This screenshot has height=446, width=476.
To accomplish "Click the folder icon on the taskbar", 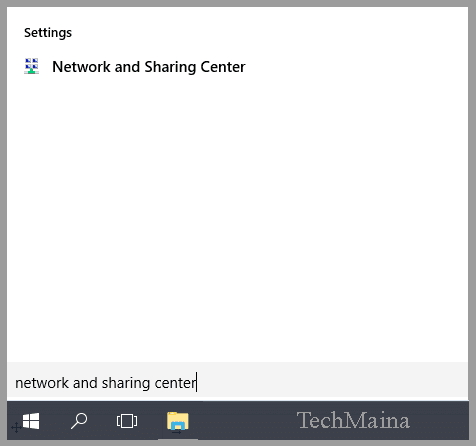I will pos(178,421).
